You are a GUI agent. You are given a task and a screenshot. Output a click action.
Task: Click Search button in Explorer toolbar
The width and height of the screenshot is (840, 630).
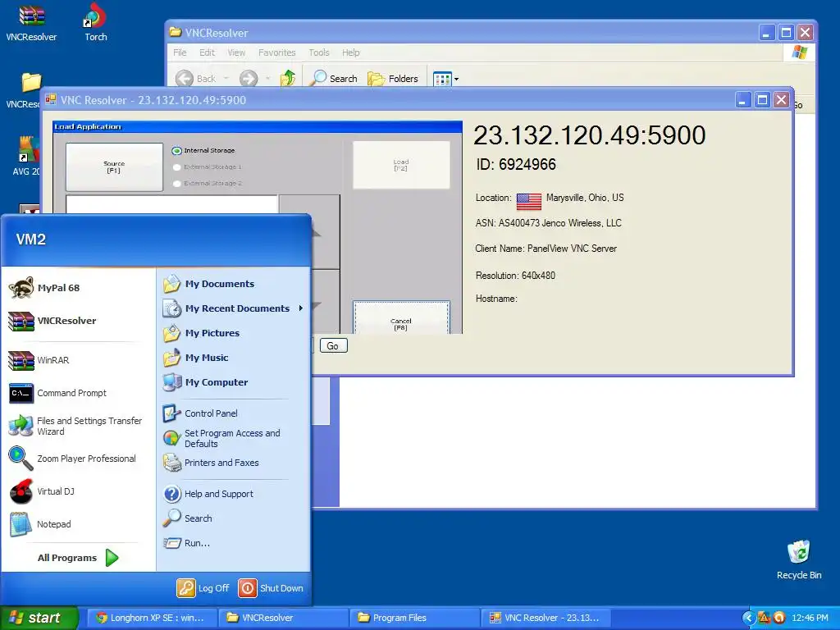pos(335,79)
